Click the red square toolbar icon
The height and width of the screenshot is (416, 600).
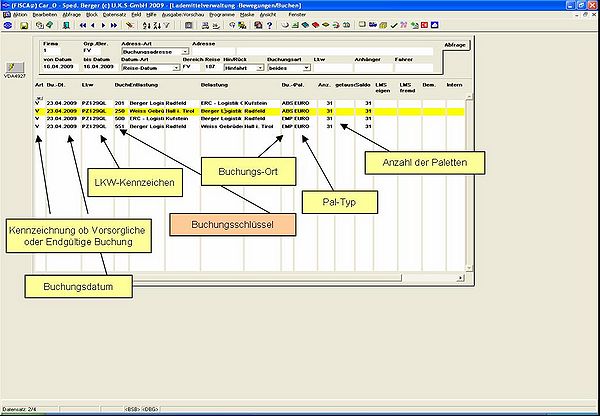(x=424, y=25)
